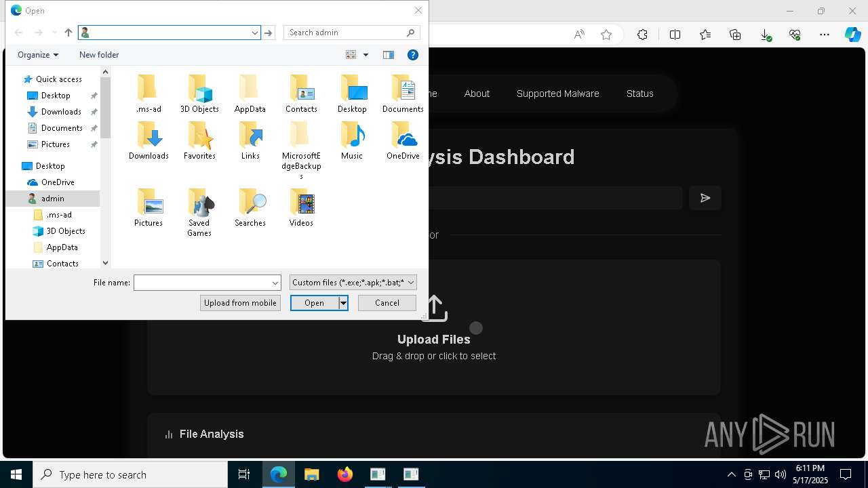Screen dimensions: 868x488
Task: Select the Pictures folder in file list
Action: pos(149,208)
